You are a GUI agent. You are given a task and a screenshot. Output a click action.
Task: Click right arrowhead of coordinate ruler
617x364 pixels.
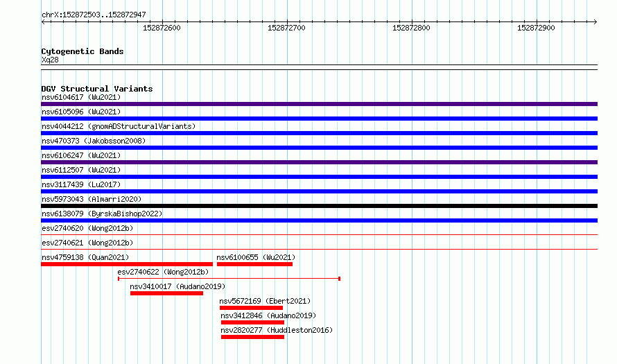(596, 22)
